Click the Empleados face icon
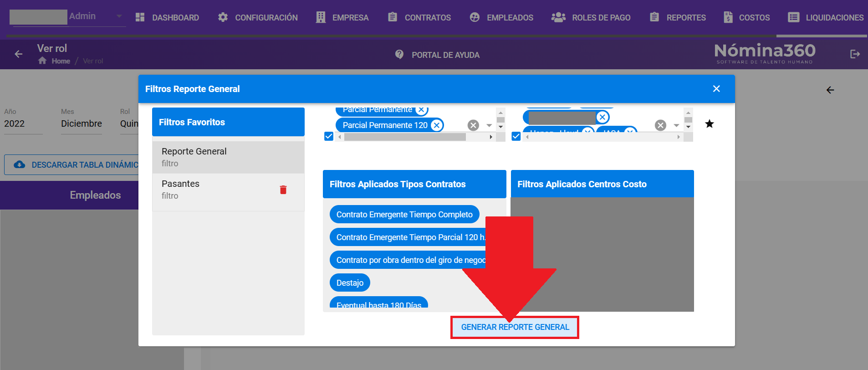The image size is (868, 370). click(x=475, y=17)
